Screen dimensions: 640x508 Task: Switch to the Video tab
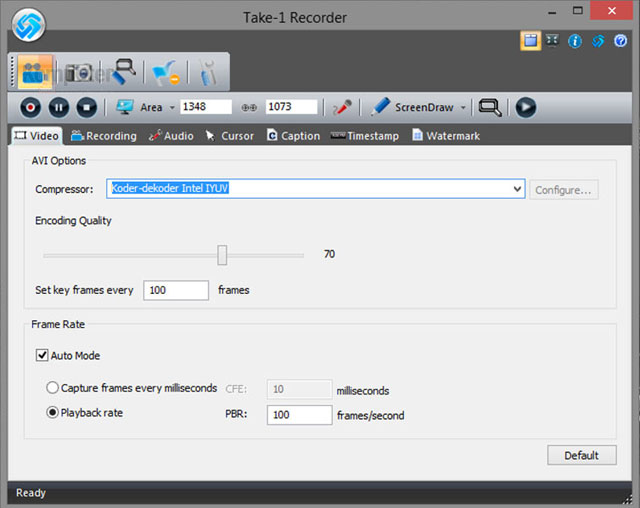coord(37,136)
